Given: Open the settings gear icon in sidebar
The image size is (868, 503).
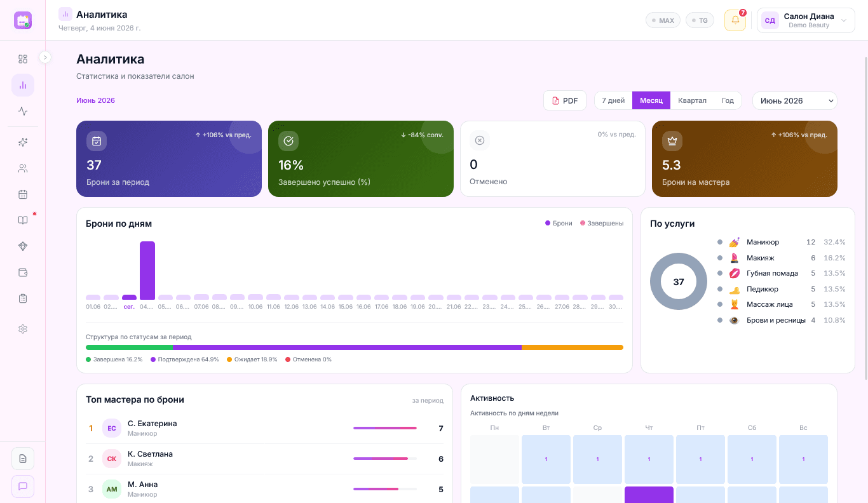Looking at the screenshot, I should [x=23, y=329].
